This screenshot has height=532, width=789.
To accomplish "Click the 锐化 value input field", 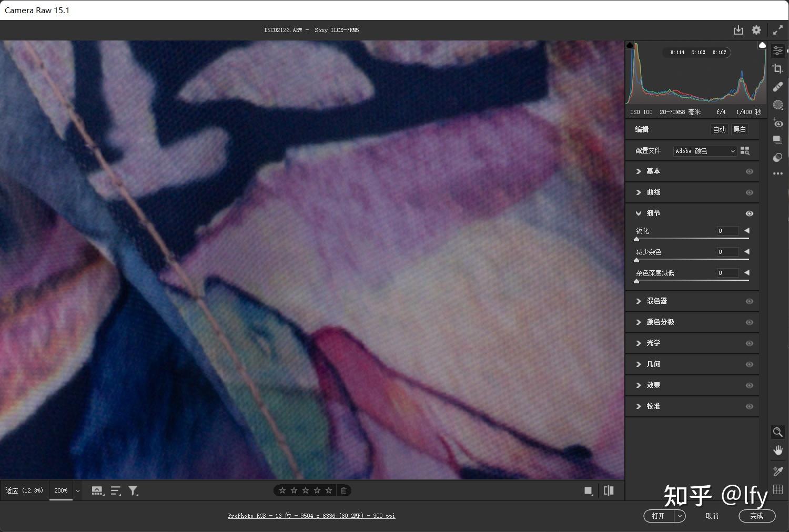I will (x=727, y=231).
